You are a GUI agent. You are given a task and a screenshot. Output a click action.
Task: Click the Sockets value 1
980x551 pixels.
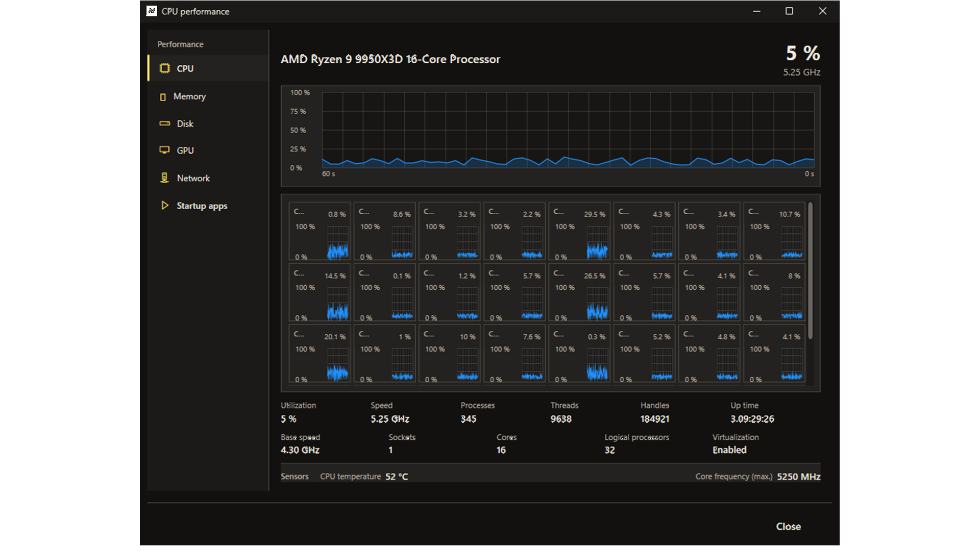click(x=390, y=450)
